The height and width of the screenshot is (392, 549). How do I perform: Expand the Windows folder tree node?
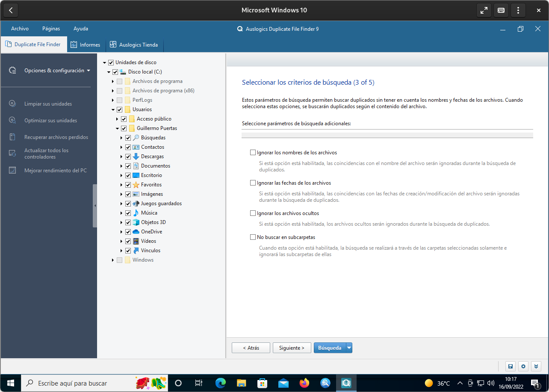click(x=113, y=260)
